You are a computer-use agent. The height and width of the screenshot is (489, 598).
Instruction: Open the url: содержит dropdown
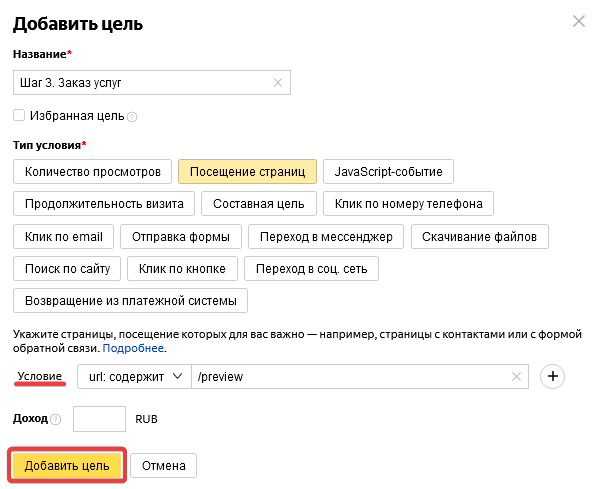[x=134, y=376]
